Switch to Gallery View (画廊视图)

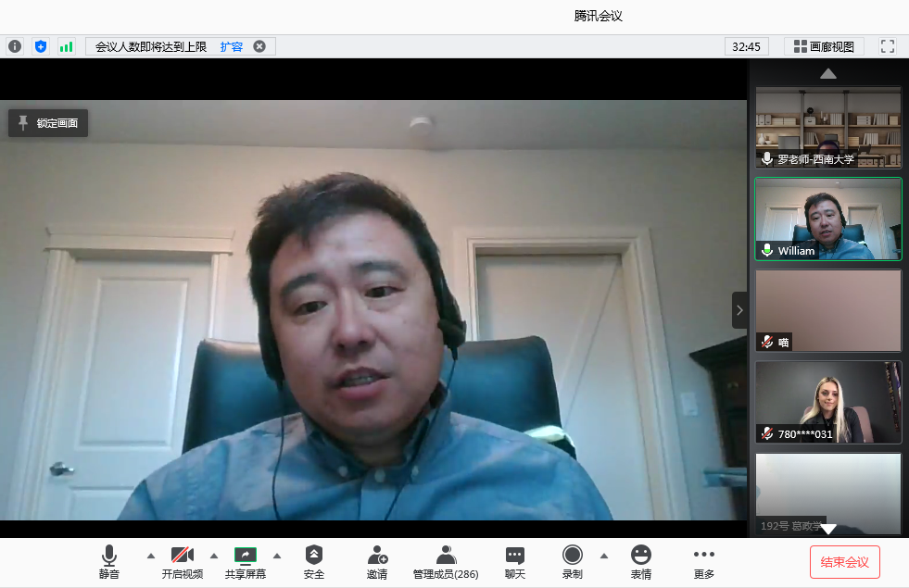pos(824,46)
